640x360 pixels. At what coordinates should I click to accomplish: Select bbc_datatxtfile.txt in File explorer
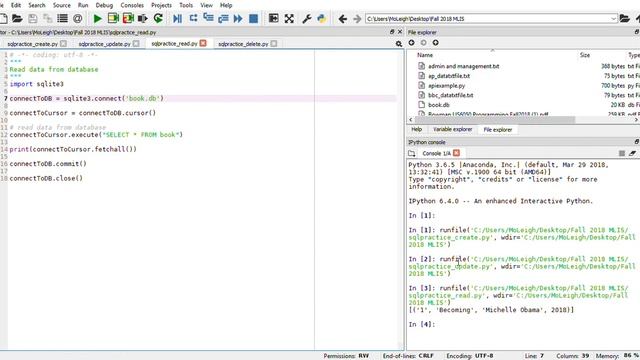click(x=450, y=95)
